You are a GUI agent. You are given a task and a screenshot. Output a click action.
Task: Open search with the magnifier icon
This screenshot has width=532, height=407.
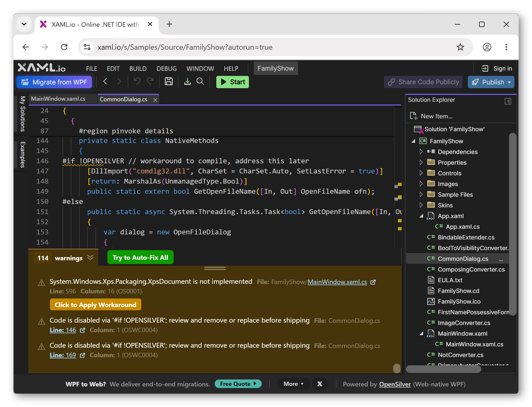[200, 82]
